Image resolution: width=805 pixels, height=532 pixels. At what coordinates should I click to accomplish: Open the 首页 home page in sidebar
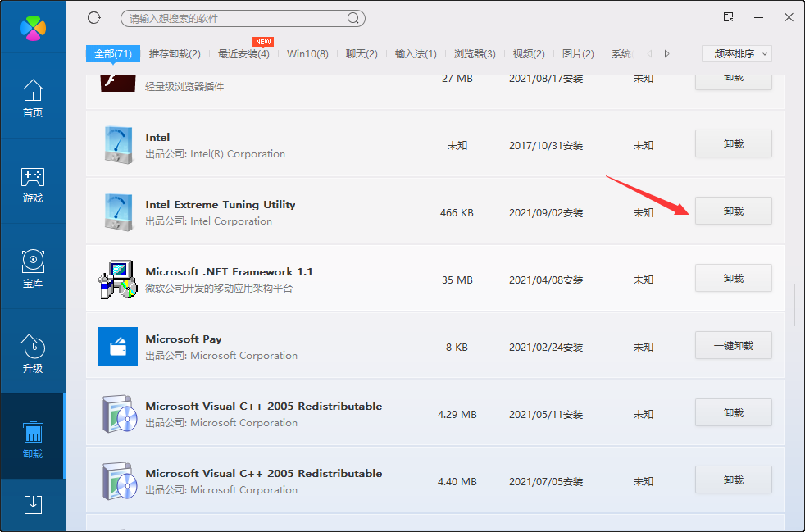[x=33, y=98]
